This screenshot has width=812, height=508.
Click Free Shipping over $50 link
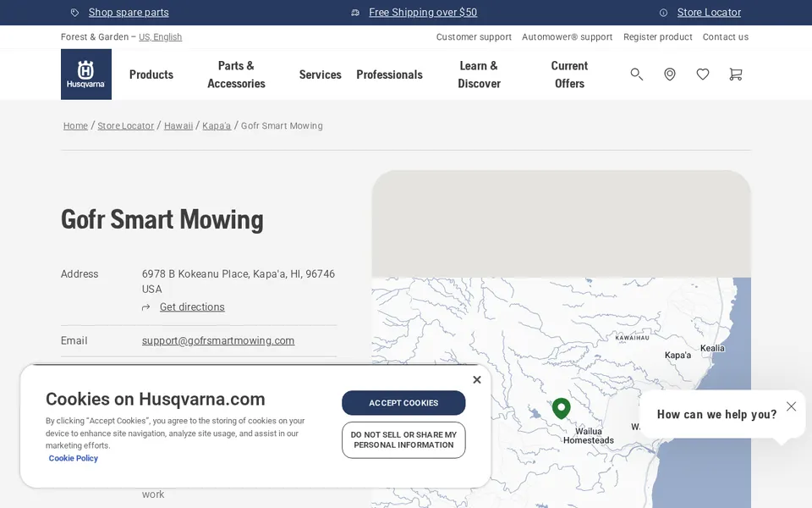pos(423,13)
